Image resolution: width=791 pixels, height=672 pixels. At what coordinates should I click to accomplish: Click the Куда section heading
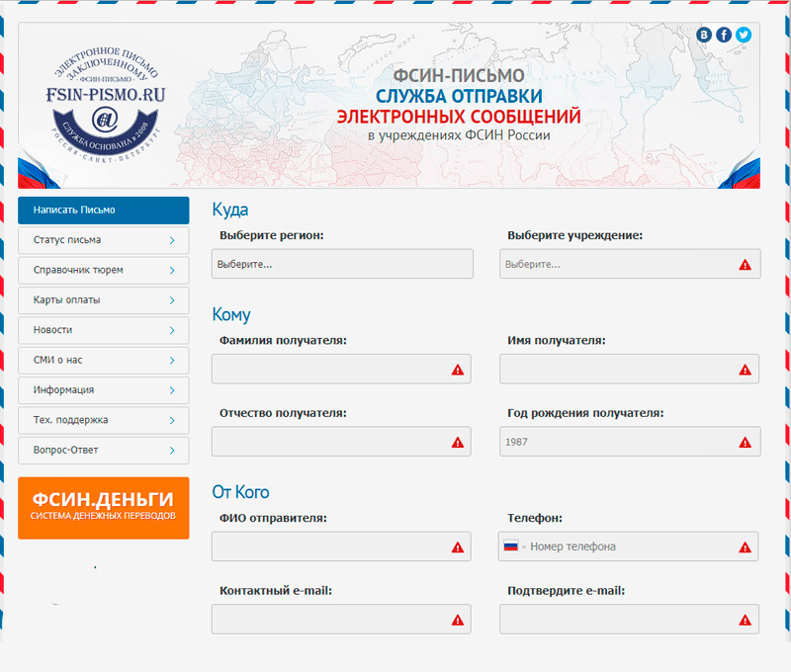click(x=230, y=210)
